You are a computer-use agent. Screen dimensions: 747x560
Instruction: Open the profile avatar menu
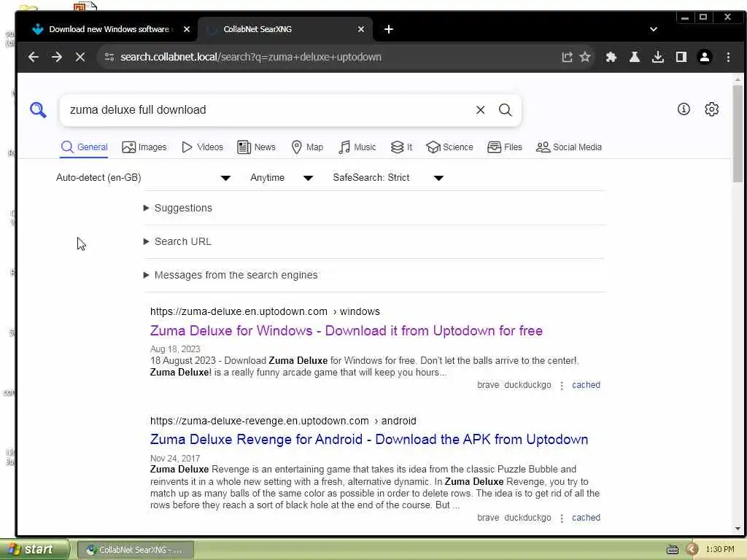pyautogui.click(x=705, y=57)
